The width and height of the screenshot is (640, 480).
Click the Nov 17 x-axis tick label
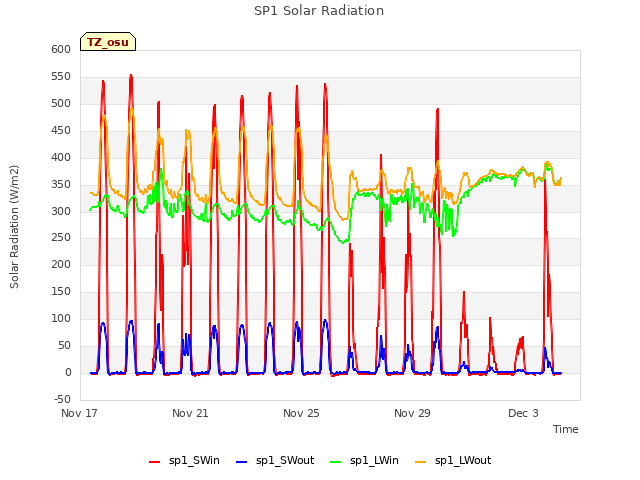coord(79,413)
